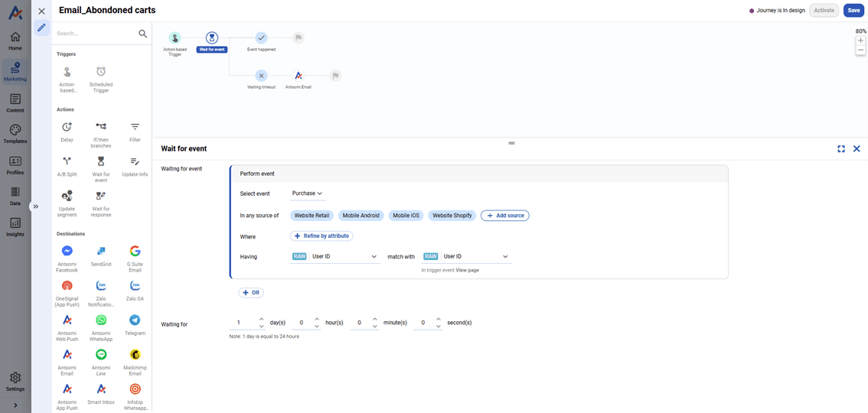The height and width of the screenshot is (413, 868).
Task: Pick the Antsomi WhatsApp destination icon
Action: tap(101, 320)
